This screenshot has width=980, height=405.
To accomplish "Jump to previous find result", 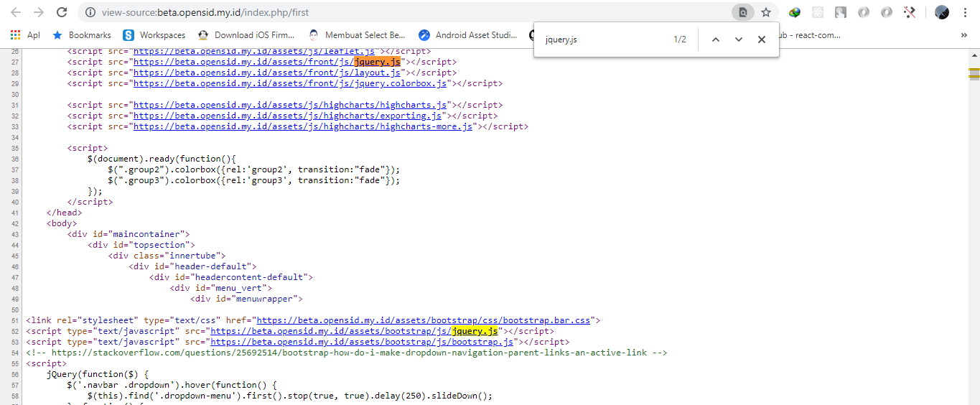I will pos(715,39).
